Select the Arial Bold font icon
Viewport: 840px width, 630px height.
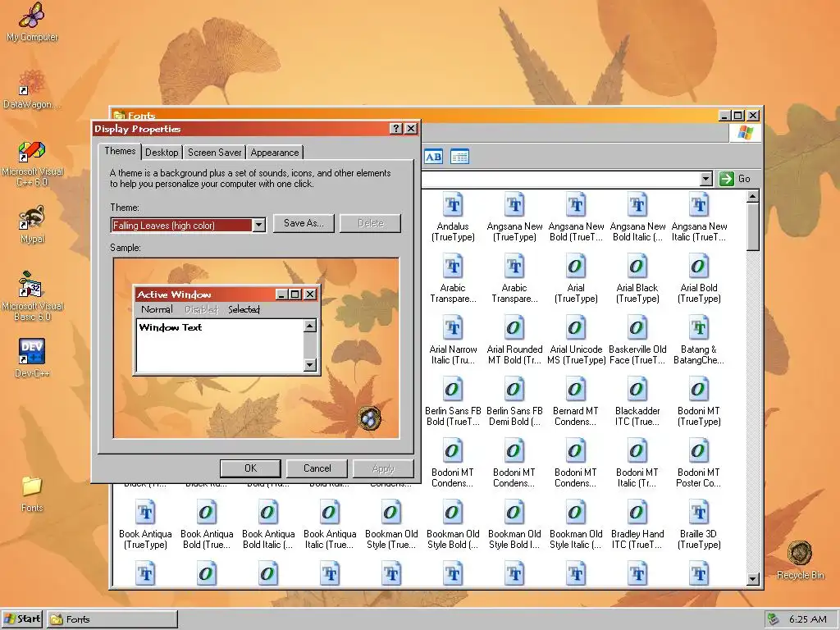(x=699, y=267)
